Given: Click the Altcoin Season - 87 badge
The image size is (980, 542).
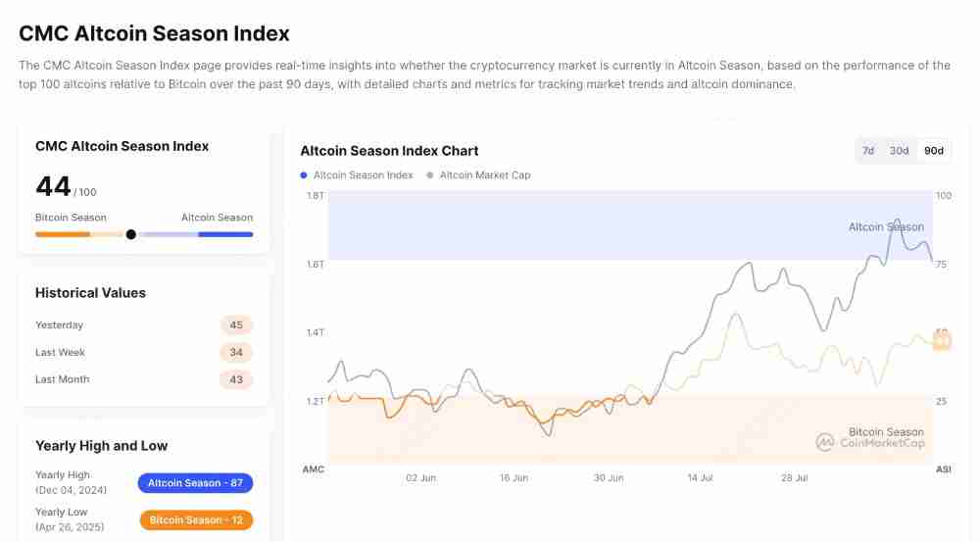Looking at the screenshot, I should (196, 483).
